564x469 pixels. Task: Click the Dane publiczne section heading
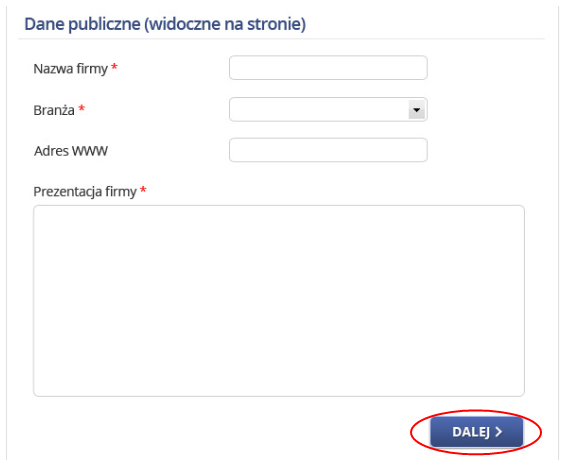tap(165, 24)
